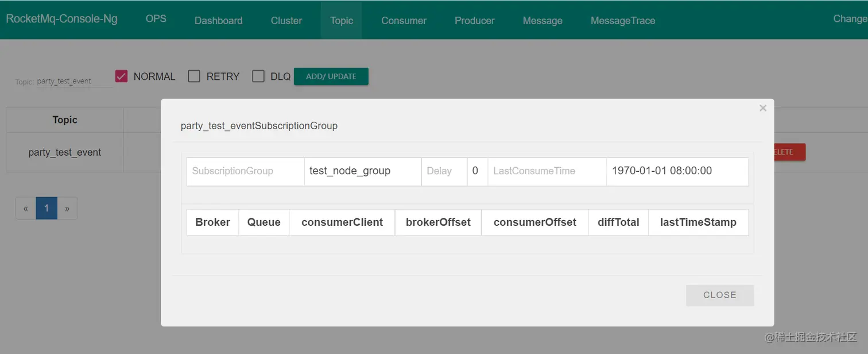This screenshot has width=868, height=354.
Task: Navigate to the Producer tab
Action: coord(474,21)
